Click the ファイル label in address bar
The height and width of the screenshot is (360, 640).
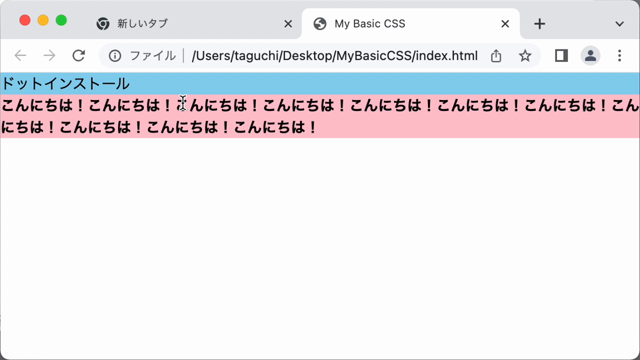pos(153,56)
